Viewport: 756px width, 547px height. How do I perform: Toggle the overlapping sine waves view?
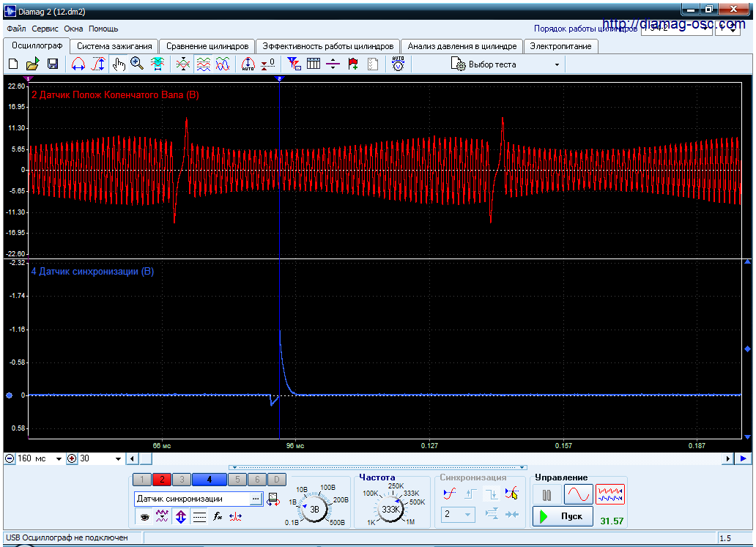coord(223,64)
